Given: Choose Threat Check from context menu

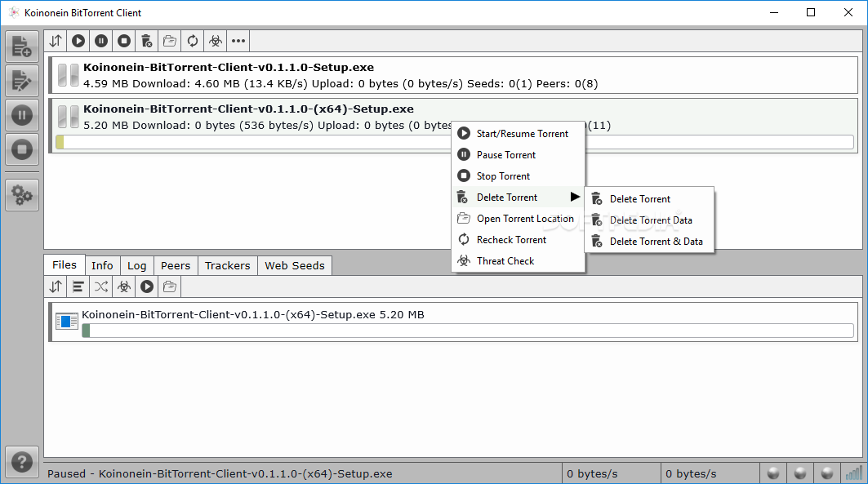Looking at the screenshot, I should point(519,261).
